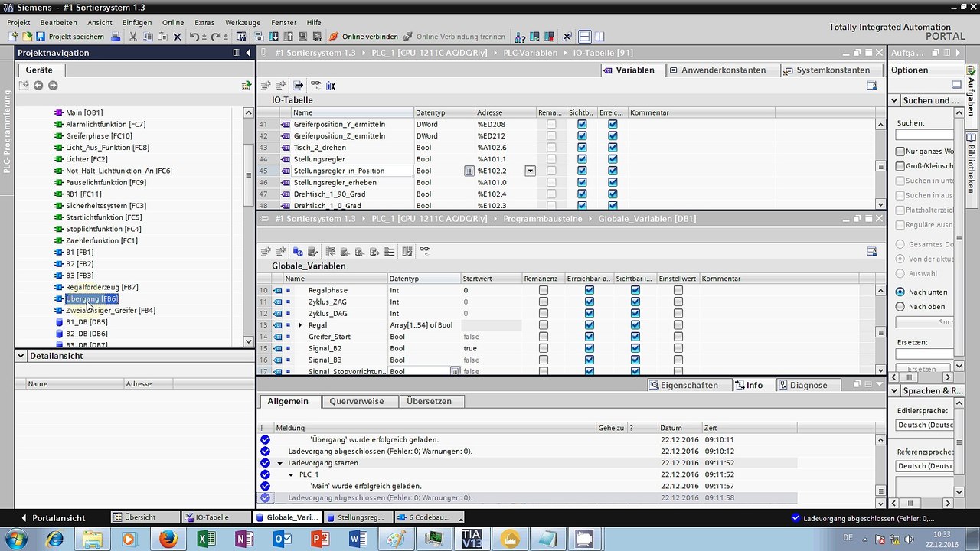Toggle Erreichbar checkbox for Greiferposition_Z_ermitteln
Image resolution: width=980 pixels, height=551 pixels.
612,136
